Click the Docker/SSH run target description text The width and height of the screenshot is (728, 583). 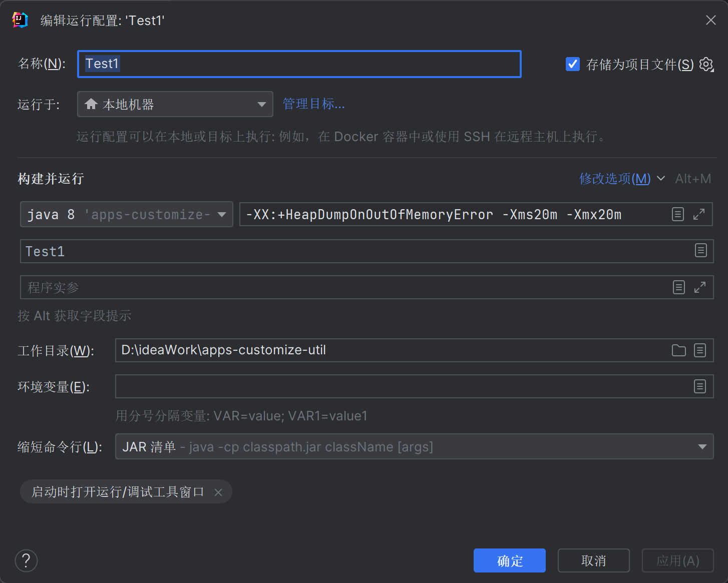point(341,137)
